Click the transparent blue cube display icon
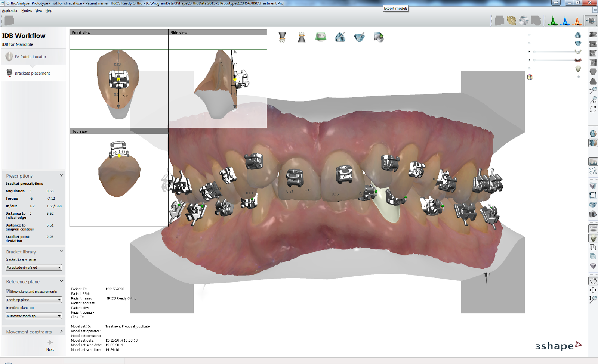The width and height of the screenshot is (598, 364). click(593, 256)
